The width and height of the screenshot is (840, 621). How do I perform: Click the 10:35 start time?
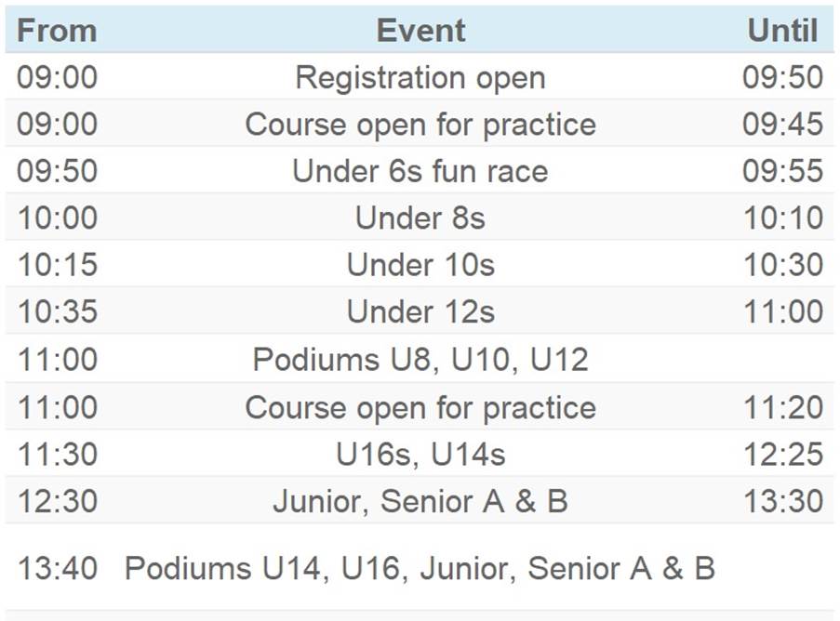coord(57,311)
